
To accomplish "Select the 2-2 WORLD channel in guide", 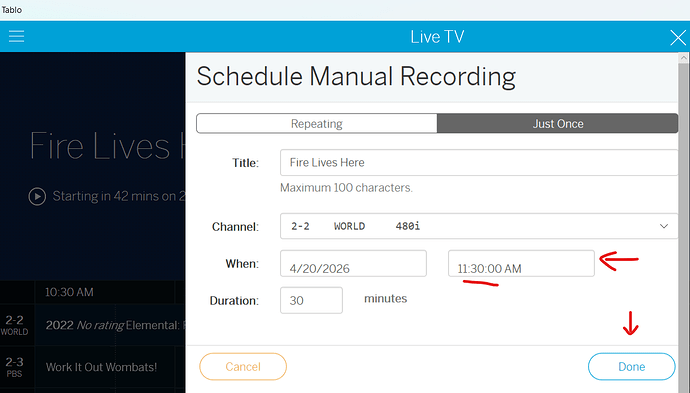I will pos(15,325).
